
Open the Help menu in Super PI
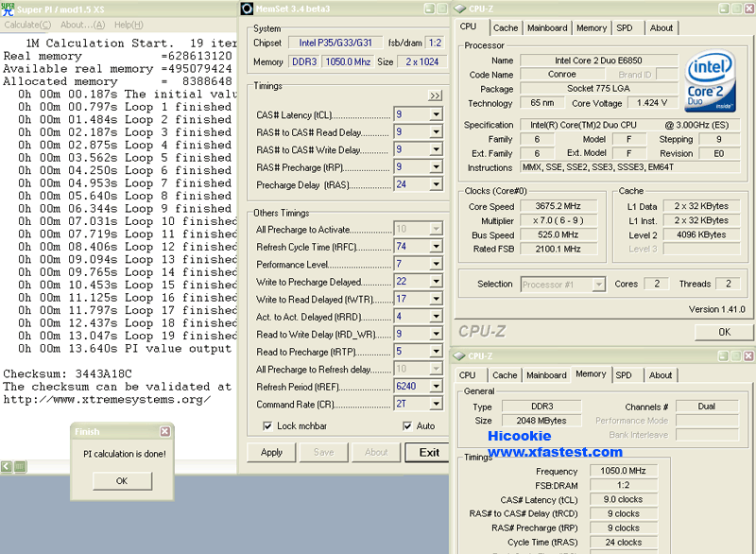129,25
